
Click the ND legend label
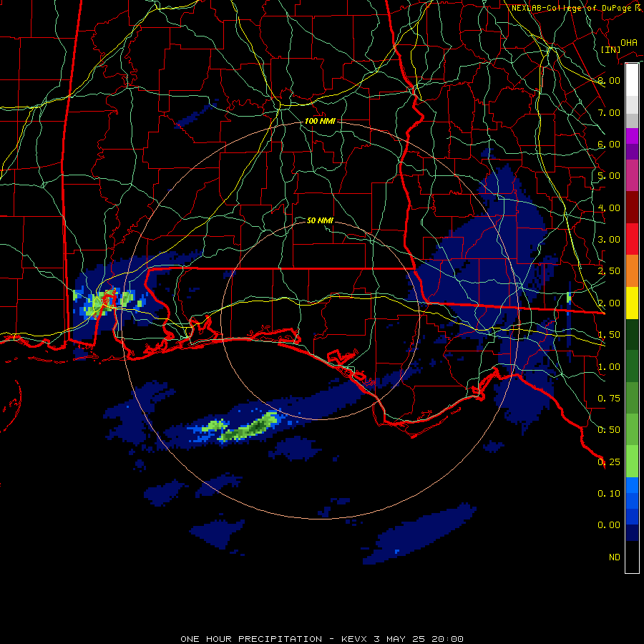615,557
